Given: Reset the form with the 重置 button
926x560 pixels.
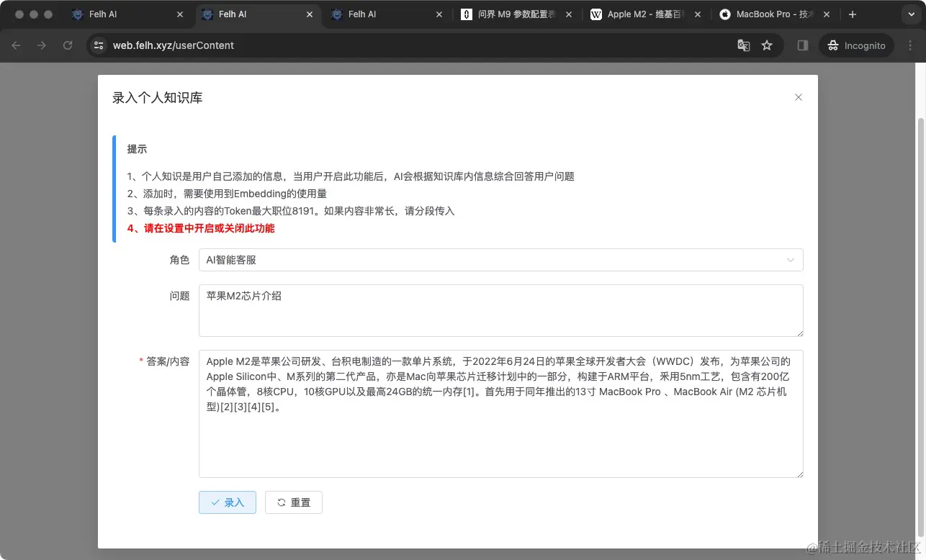Looking at the screenshot, I should point(294,502).
